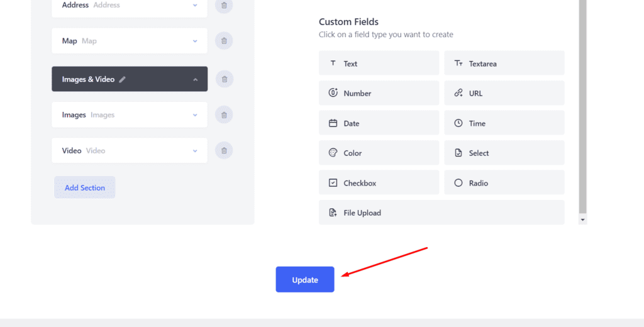Delete the Video field using trash icon
The width and height of the screenshot is (644, 327).
coord(224,151)
